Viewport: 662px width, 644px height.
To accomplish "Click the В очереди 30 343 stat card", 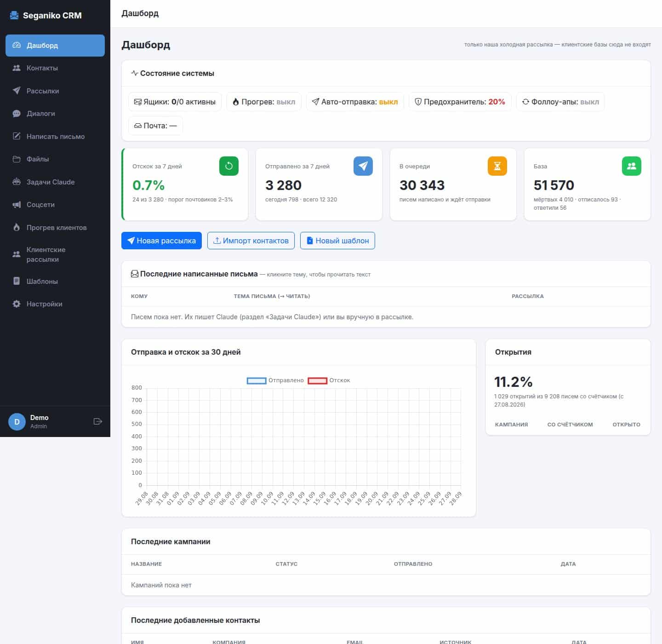I will coord(453,184).
